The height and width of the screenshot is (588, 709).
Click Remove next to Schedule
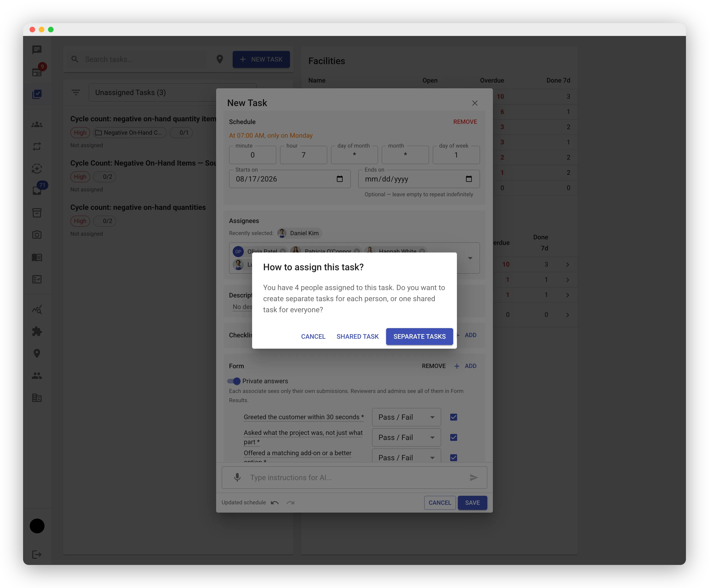pos(465,122)
